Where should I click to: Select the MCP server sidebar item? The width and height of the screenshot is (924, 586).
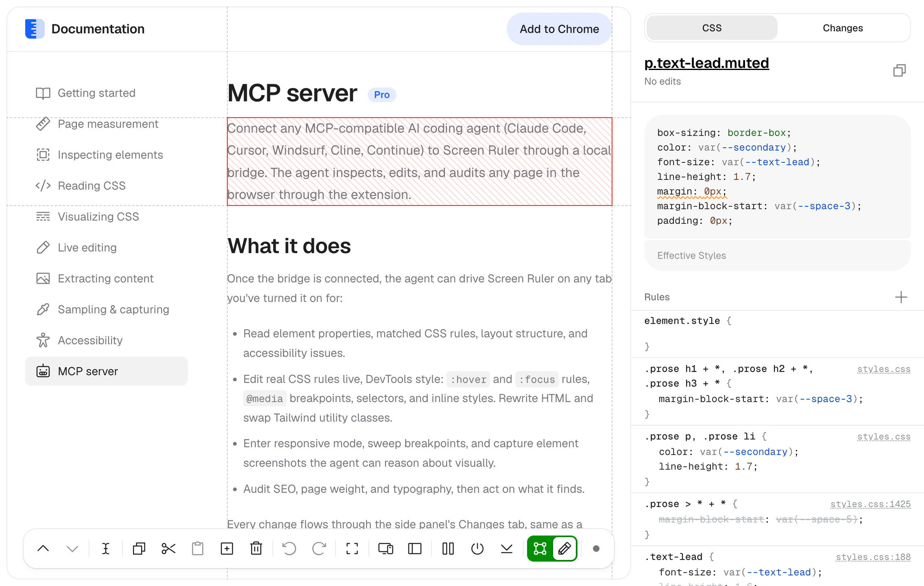coord(107,371)
